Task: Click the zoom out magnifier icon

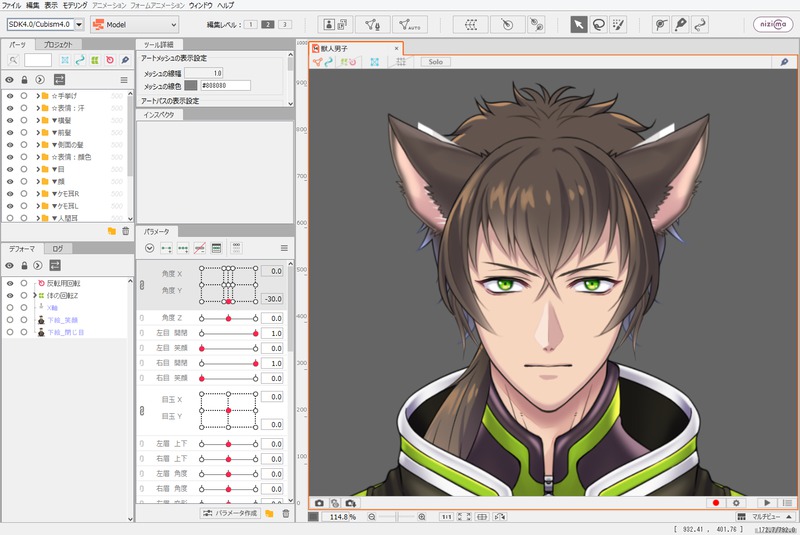Action: pyautogui.click(x=372, y=517)
